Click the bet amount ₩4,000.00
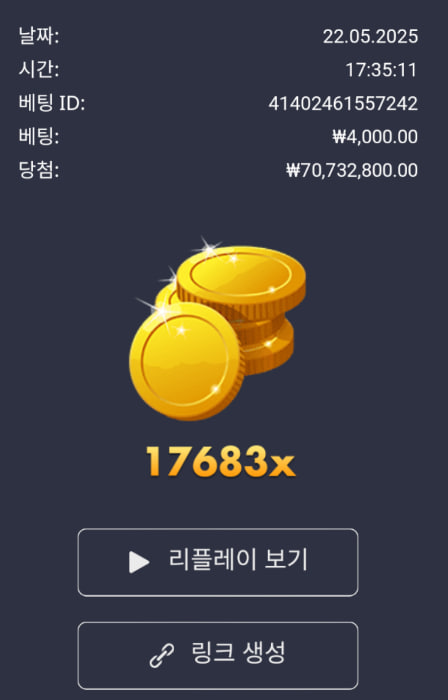Viewport: 448px width, 700px height. click(375, 137)
